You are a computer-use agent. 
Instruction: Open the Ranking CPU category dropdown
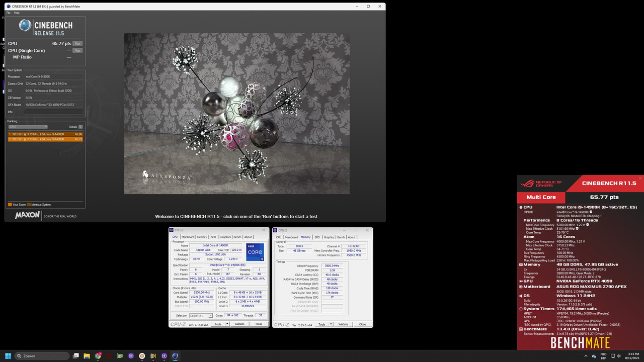pyautogui.click(x=28, y=127)
